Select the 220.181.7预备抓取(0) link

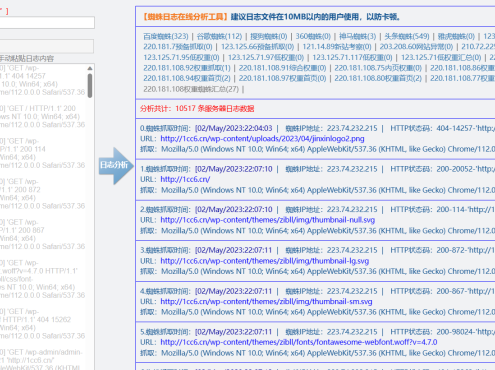pos(178,47)
